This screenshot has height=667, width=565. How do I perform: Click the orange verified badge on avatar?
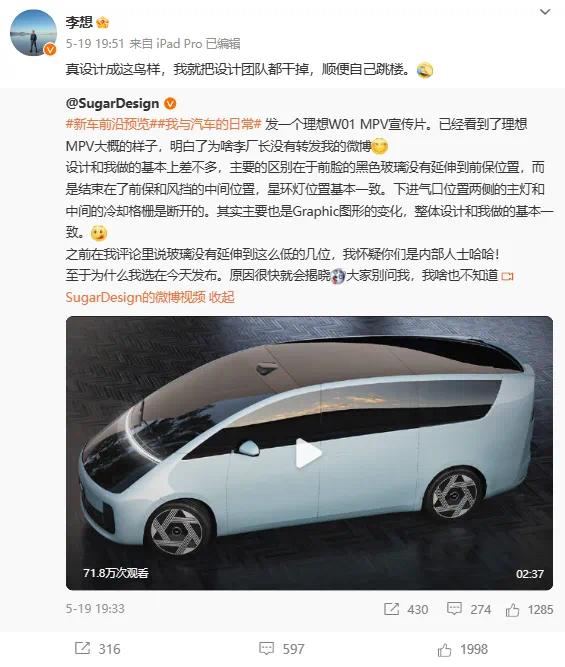pos(50,50)
